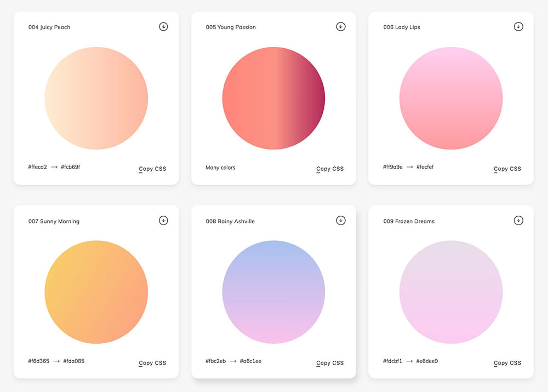Viewport: 548px width, 392px height.
Task: Copy CSS for Juicy Peach
Action: pos(152,169)
